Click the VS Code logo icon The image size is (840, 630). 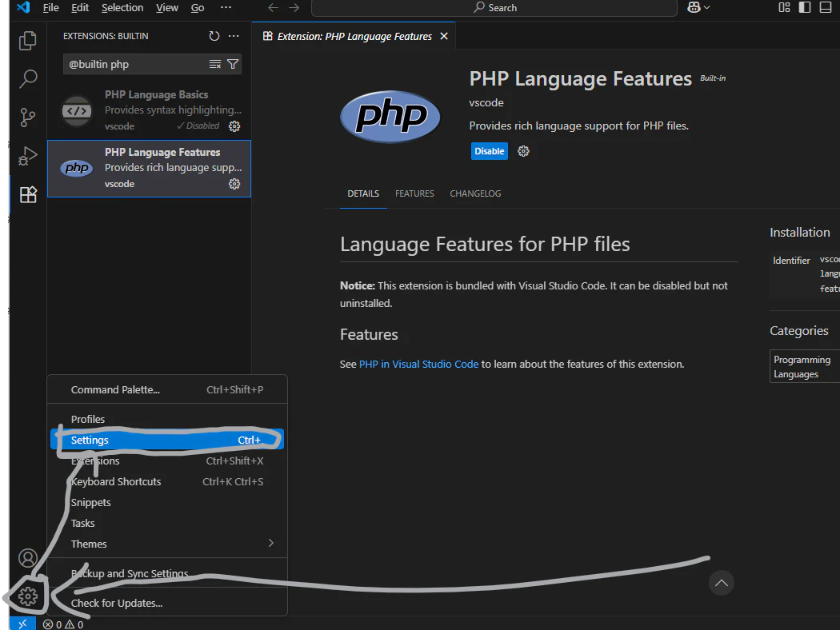[x=23, y=7]
